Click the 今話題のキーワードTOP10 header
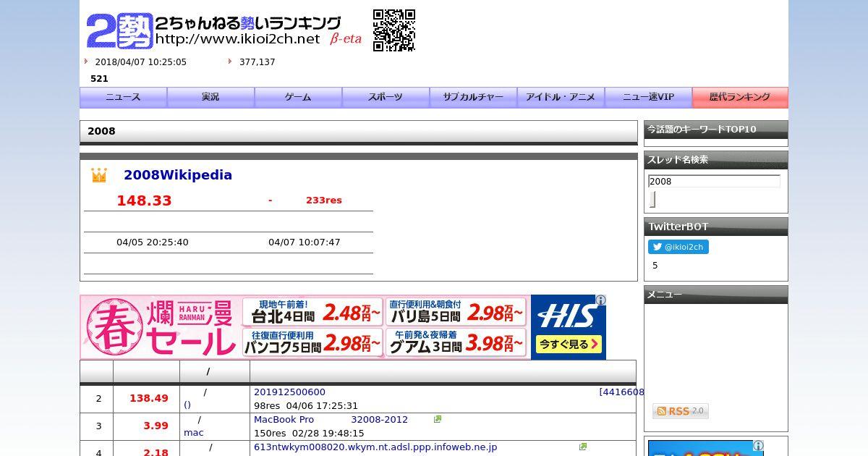 point(716,130)
